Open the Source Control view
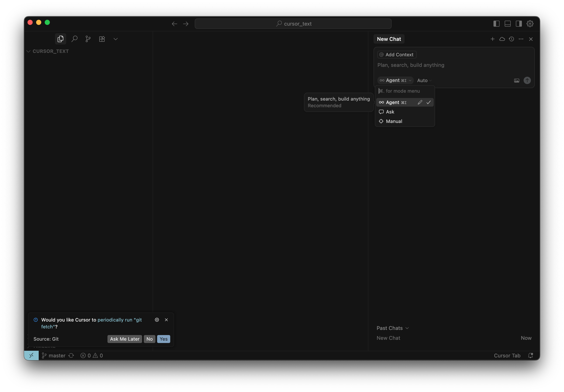The height and width of the screenshot is (392, 564). 88,39
